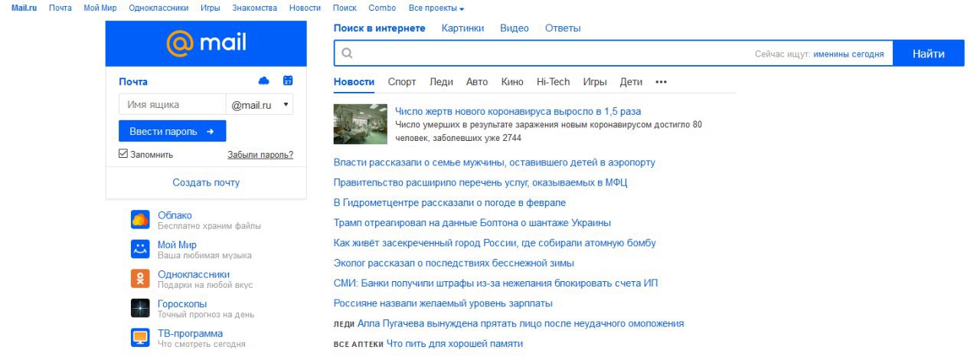Open headline СМИ: Банки получили штрафы
Screen dimensions: 980x357
[496, 283]
